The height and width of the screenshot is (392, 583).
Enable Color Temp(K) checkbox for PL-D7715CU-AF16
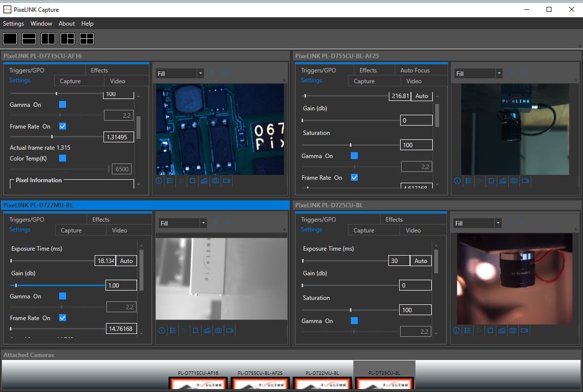pyautogui.click(x=63, y=159)
